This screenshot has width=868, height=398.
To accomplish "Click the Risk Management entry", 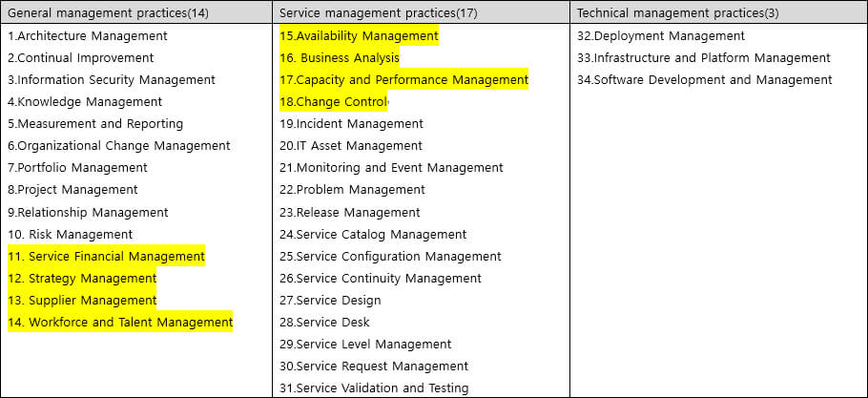I will (70, 235).
